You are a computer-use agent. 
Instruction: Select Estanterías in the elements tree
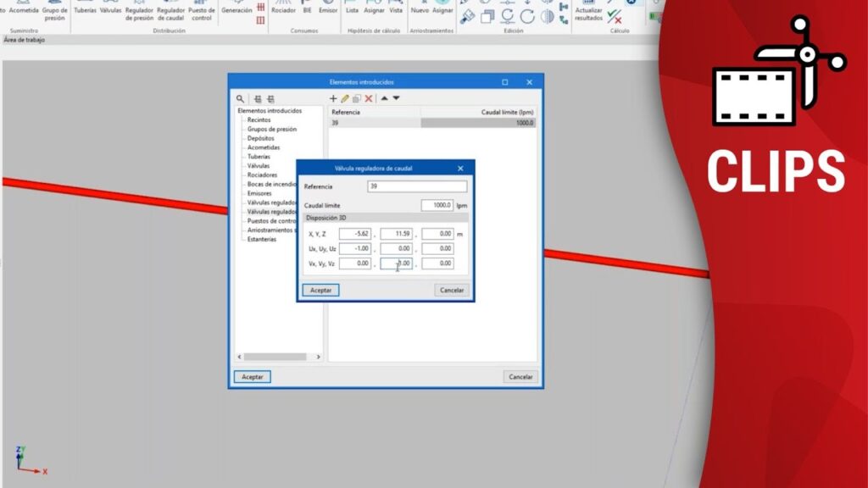click(262, 239)
